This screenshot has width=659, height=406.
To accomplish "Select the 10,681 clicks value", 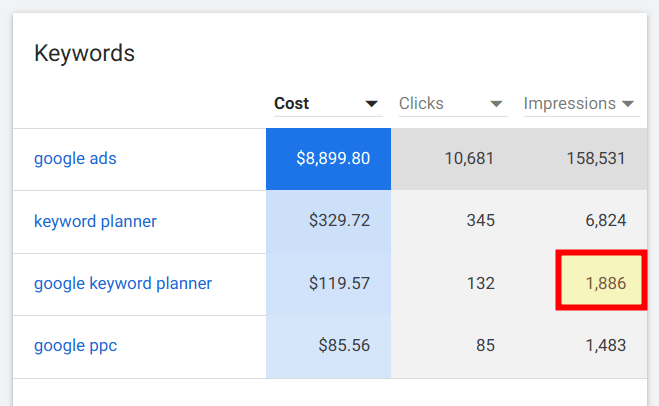I will coord(469,158).
